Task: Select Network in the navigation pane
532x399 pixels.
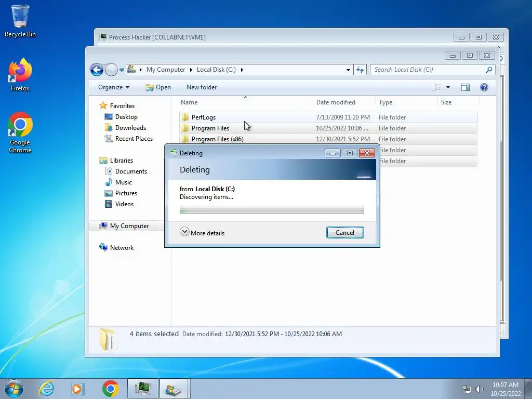Action: coord(116,248)
